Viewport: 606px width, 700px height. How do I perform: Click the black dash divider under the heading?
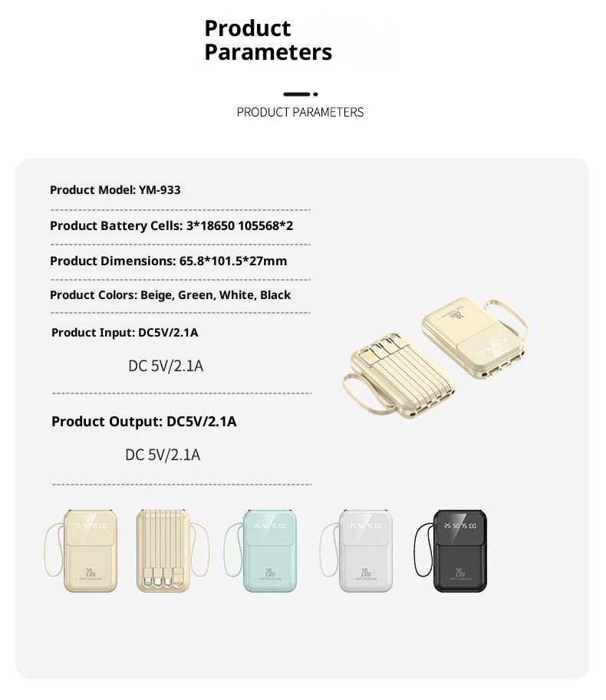coord(300,94)
